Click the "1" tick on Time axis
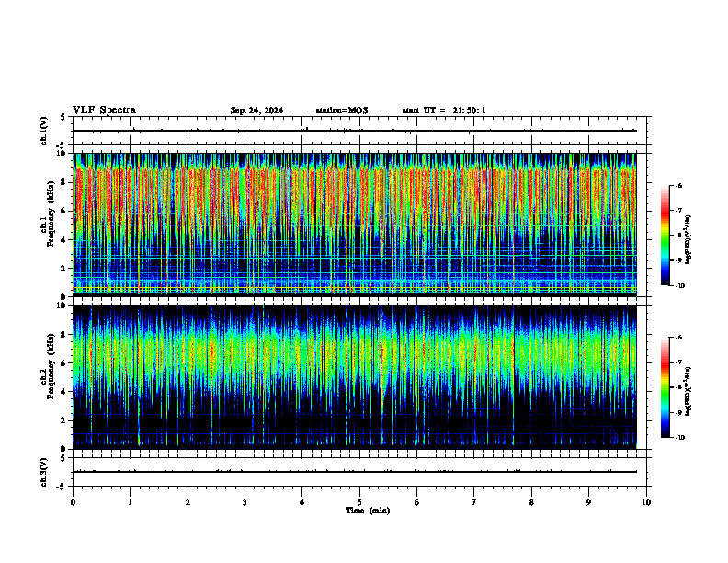728x563 pixels. click(130, 502)
